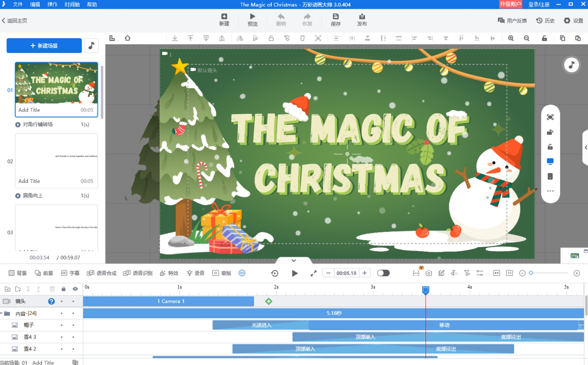The image size is (588, 365).
Task: Toggle first dot on 帽子 layer row
Action: [62, 325]
